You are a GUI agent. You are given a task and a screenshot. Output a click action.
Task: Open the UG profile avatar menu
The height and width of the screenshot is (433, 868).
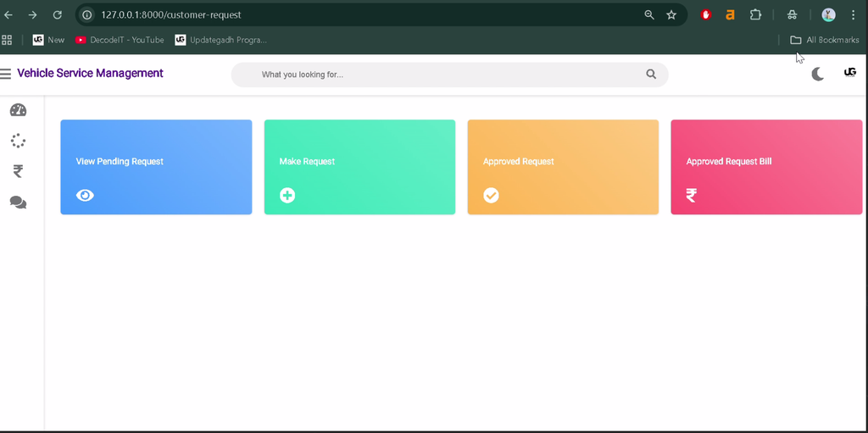pos(849,73)
